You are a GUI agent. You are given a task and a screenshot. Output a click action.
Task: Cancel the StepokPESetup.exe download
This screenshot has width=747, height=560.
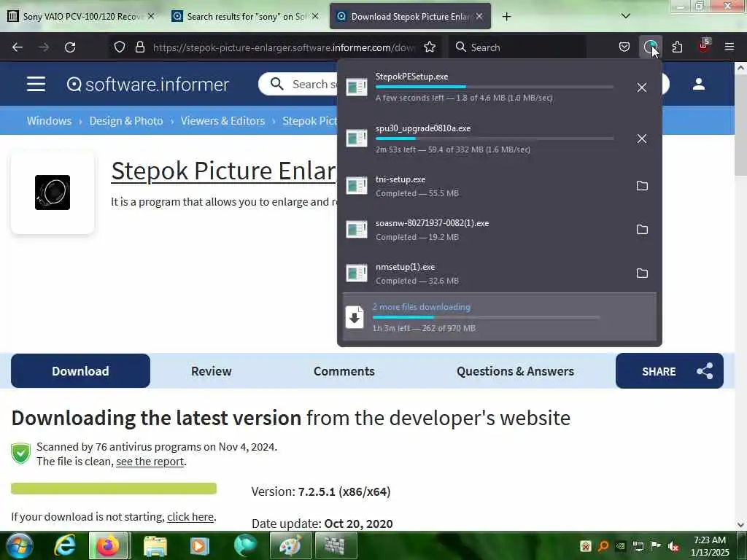[642, 87]
